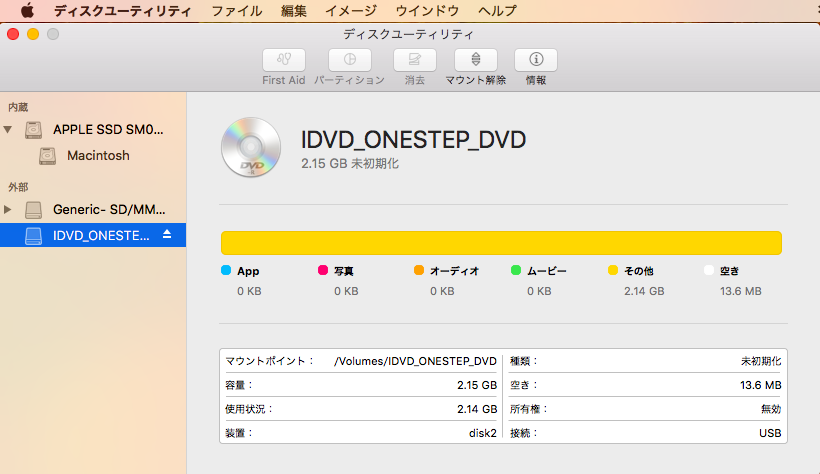Click the APPLE SSD drive icon
This screenshot has height=474, width=820.
pyautogui.click(x=33, y=130)
